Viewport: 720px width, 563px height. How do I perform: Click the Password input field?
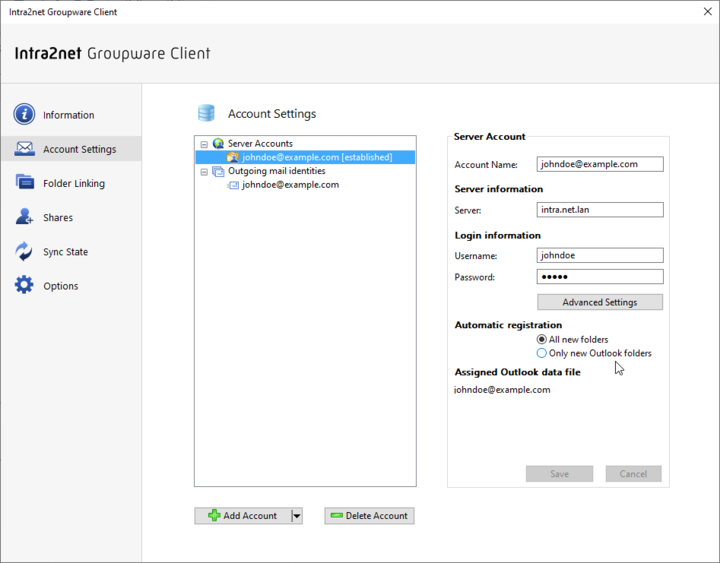[600, 276]
